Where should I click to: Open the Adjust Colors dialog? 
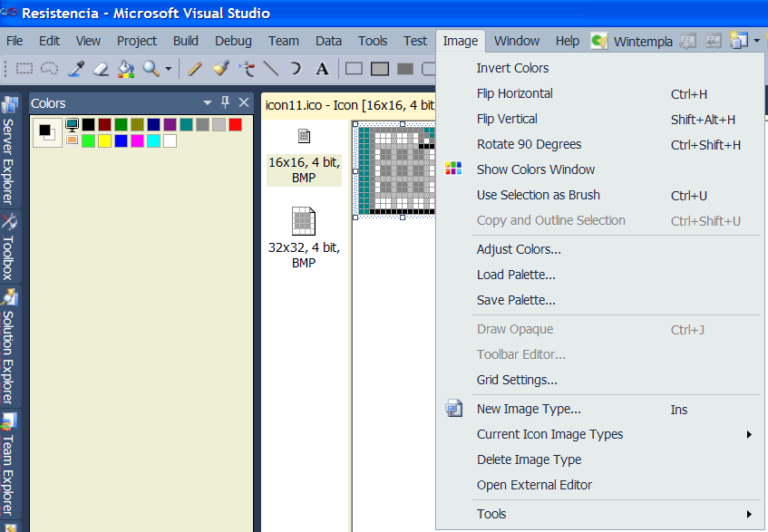pos(600,249)
